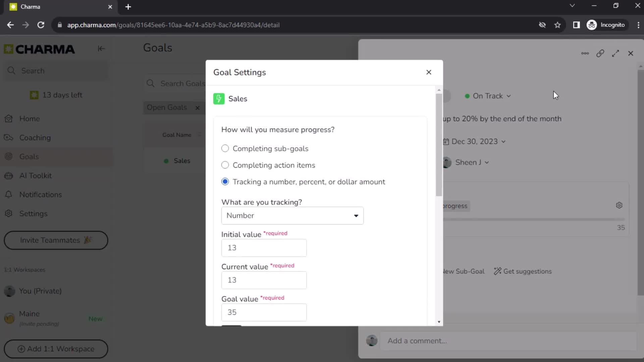Expand the 'What are you tracking?' Number dropdown
644x362 pixels.
(x=356, y=215)
